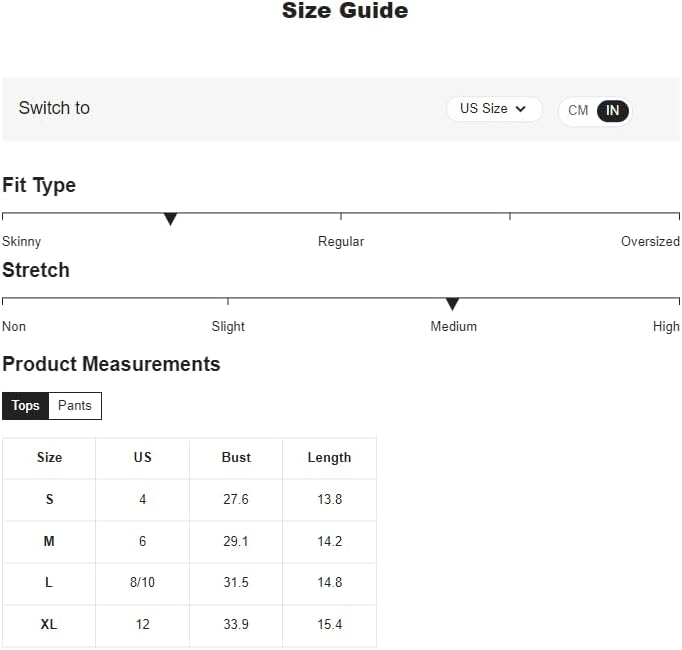682x650 pixels.
Task: Click the Stretch Medium triangle marker
Action: click(452, 304)
